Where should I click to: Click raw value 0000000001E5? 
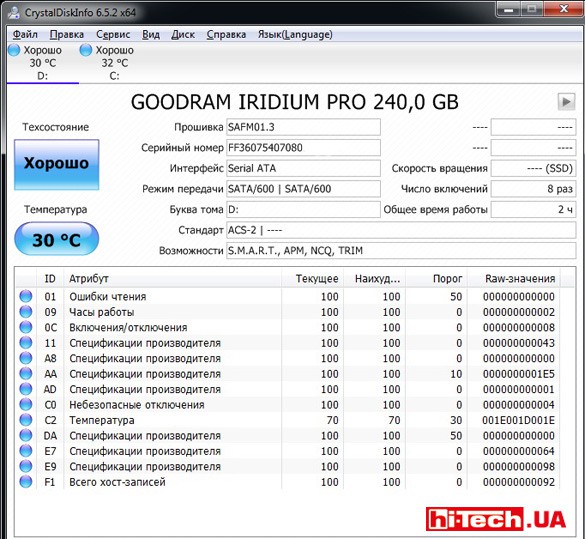(x=519, y=374)
